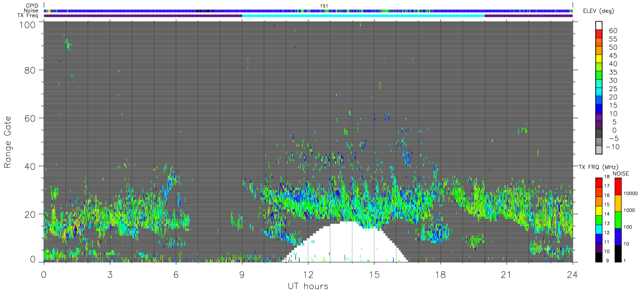Screen dimensions: 644x297
Task: Click the black bottom NOISE swatch
Action: point(617,252)
